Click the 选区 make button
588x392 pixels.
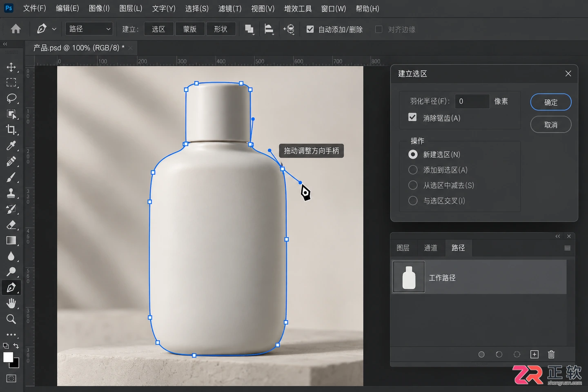pyautogui.click(x=159, y=29)
